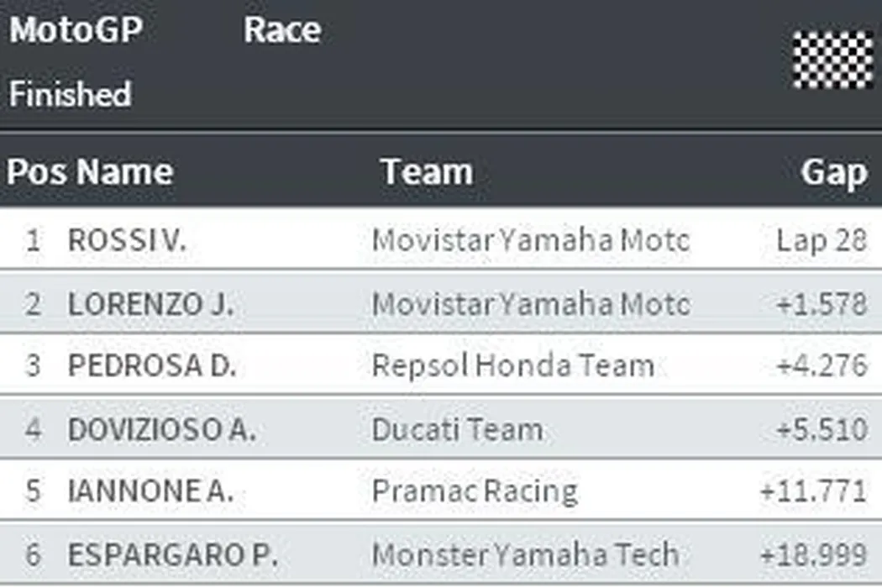Click the Monster Yamaha Tech team
The width and height of the screenshot is (882, 588).
525,554
